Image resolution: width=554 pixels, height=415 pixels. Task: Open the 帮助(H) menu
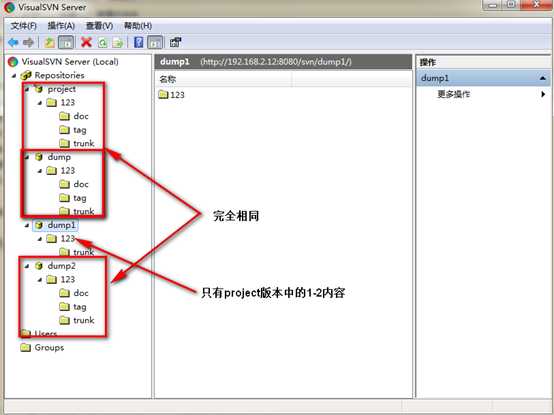[138, 26]
